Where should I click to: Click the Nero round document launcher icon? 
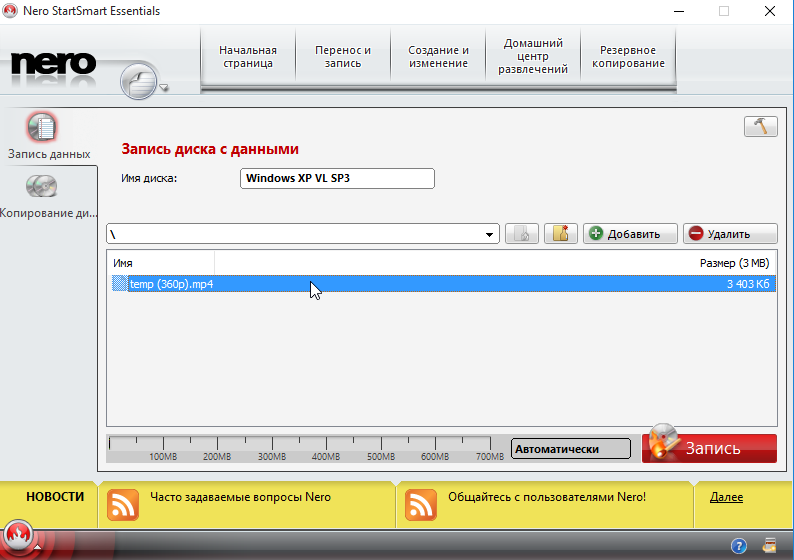139,81
